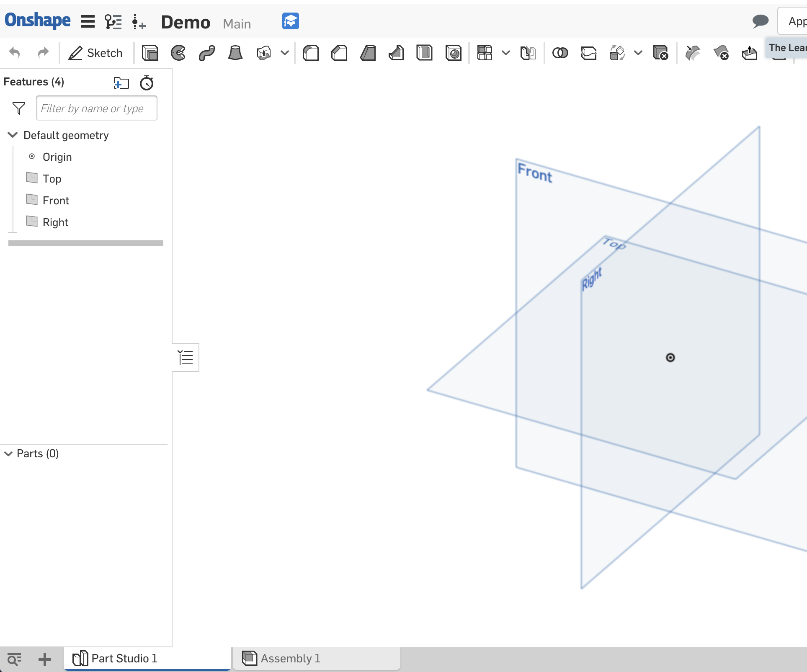Select the Shell tool
This screenshot has height=672, width=807.
click(x=425, y=53)
